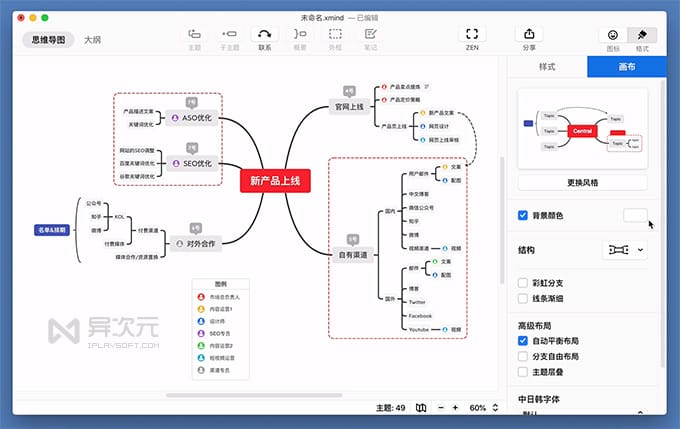
Task: Click the gray comment bubble above 对外合作
Action: (196, 229)
